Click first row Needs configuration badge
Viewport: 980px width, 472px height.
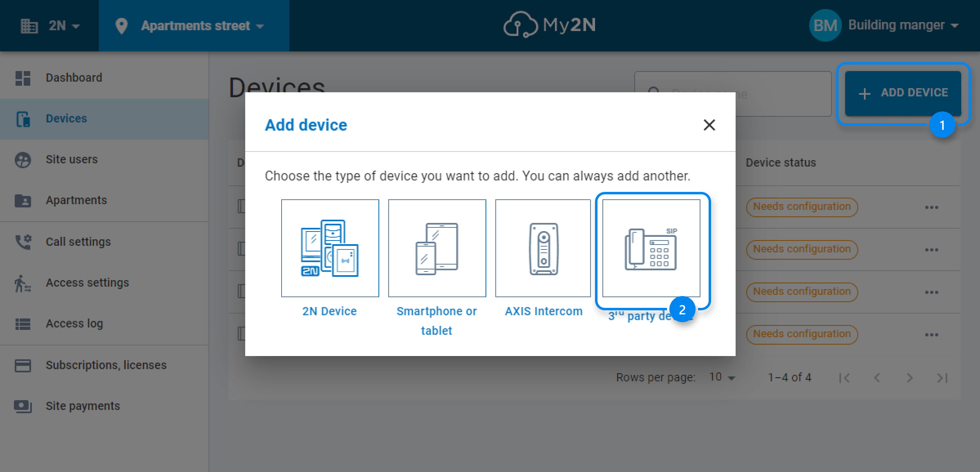click(x=802, y=207)
